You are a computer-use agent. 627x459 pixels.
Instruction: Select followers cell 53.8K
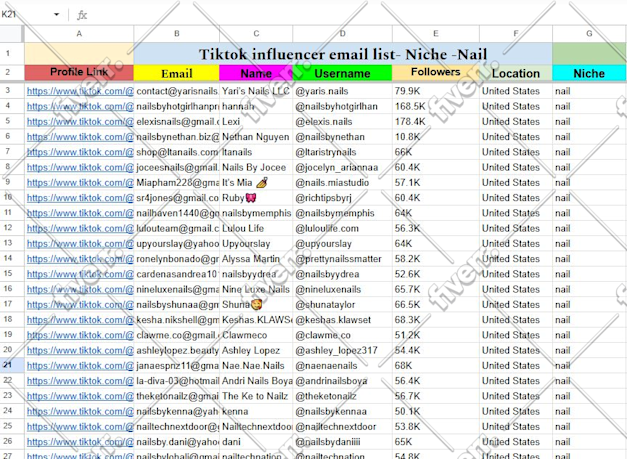click(x=435, y=427)
